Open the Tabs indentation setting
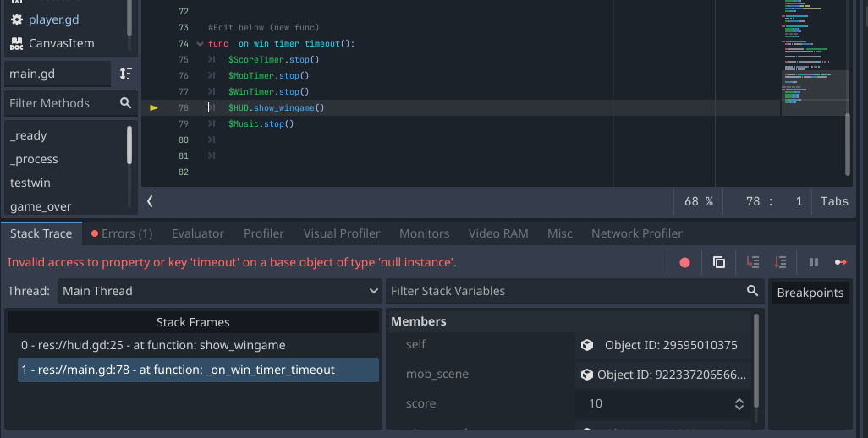 (x=834, y=201)
